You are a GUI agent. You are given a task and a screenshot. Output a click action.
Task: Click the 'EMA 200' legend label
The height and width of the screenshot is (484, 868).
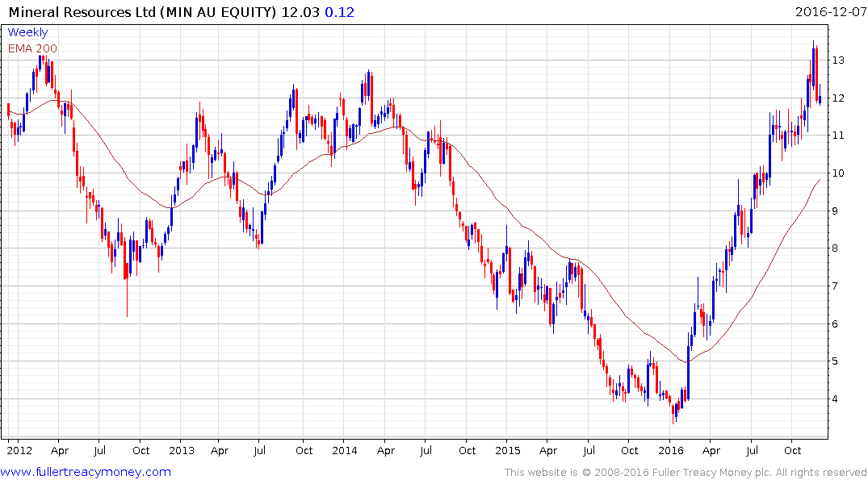coord(32,48)
